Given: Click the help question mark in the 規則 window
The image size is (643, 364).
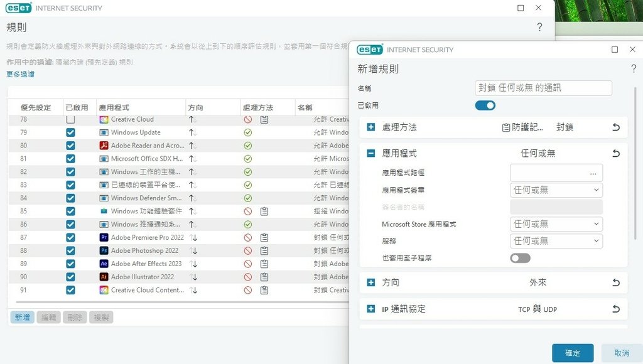Looking at the screenshot, I should coord(539,27).
